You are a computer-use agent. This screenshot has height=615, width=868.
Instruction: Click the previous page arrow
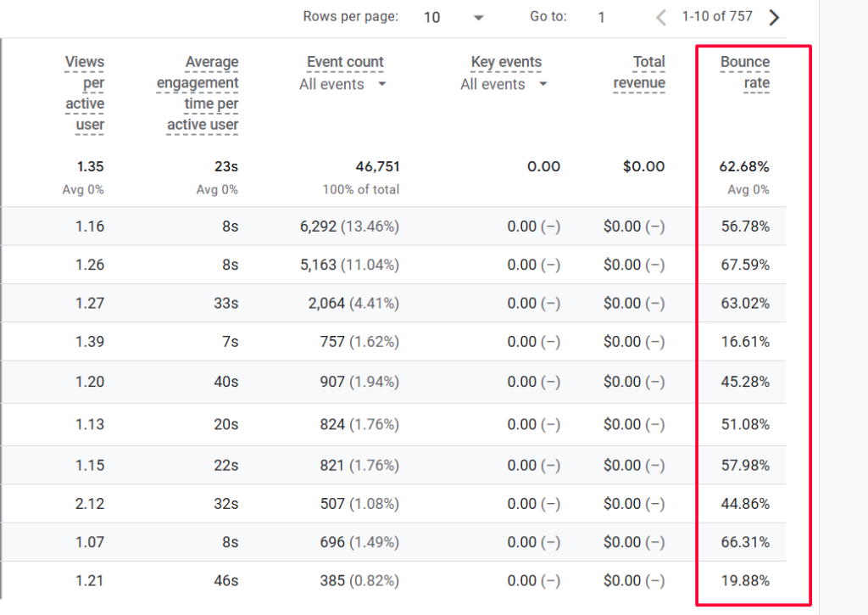point(659,16)
